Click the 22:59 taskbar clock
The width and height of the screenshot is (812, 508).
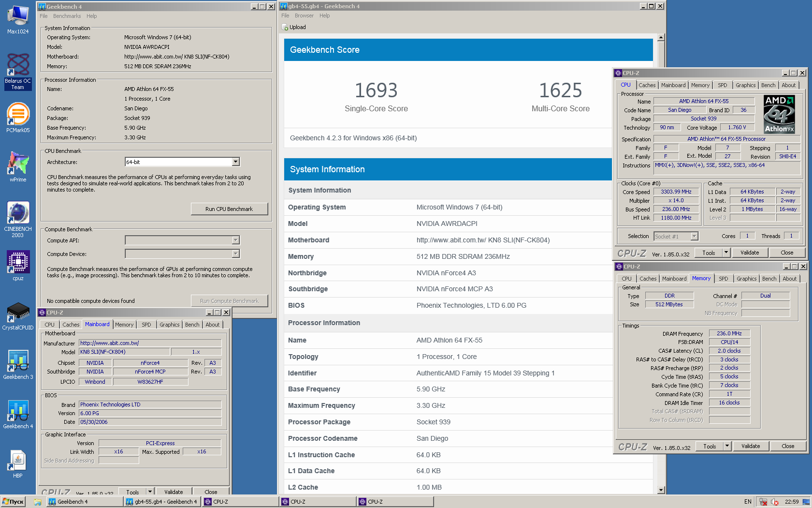(792, 502)
